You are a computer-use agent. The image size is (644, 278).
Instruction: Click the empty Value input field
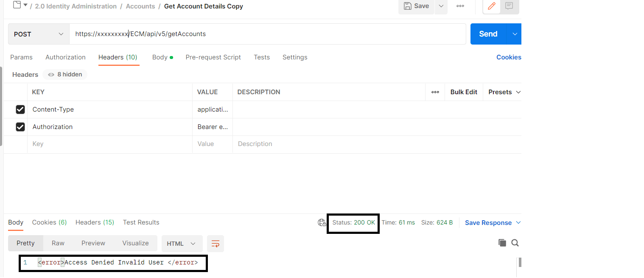tap(213, 144)
